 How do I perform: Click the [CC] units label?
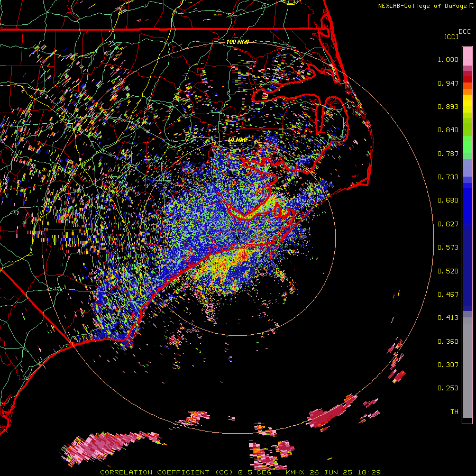(451, 36)
